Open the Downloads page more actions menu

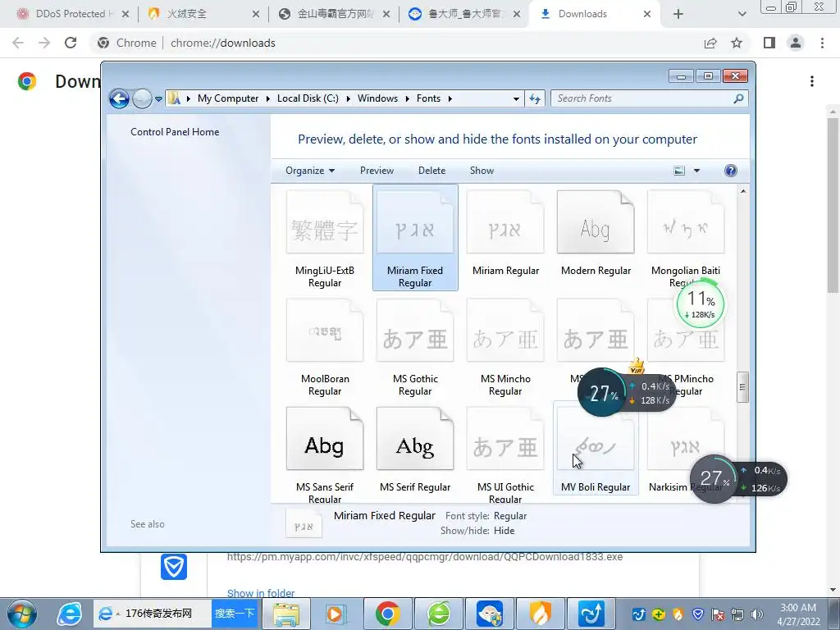[812, 81]
